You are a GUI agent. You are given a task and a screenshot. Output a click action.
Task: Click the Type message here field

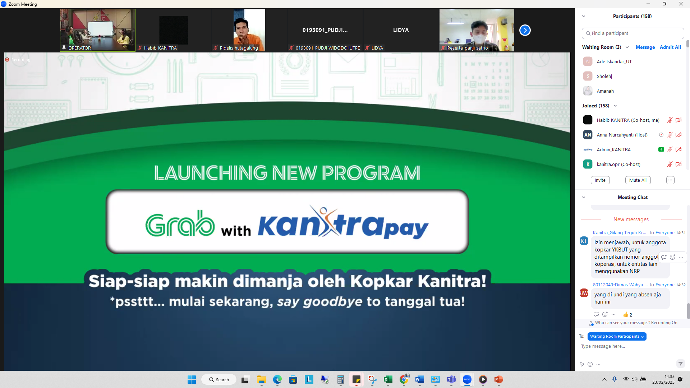629,347
